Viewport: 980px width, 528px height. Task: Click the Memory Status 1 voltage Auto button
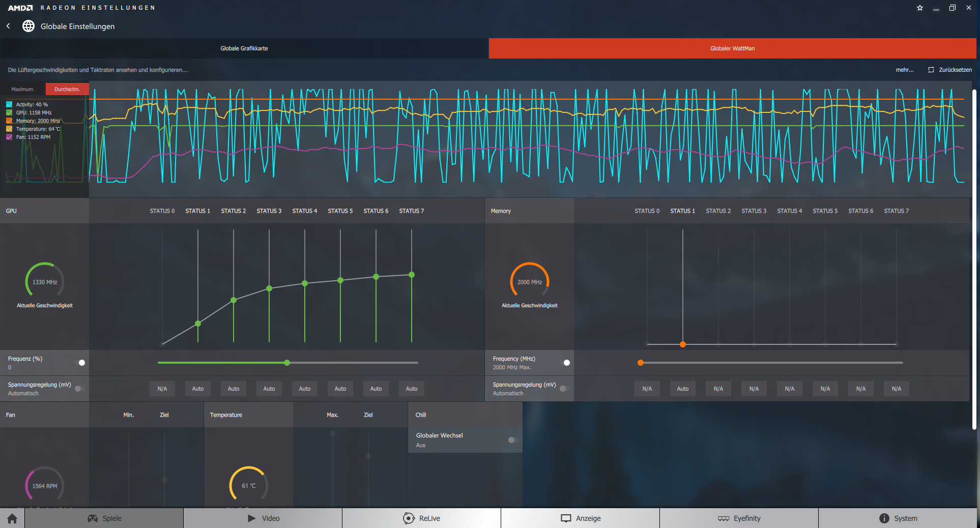[x=683, y=389]
